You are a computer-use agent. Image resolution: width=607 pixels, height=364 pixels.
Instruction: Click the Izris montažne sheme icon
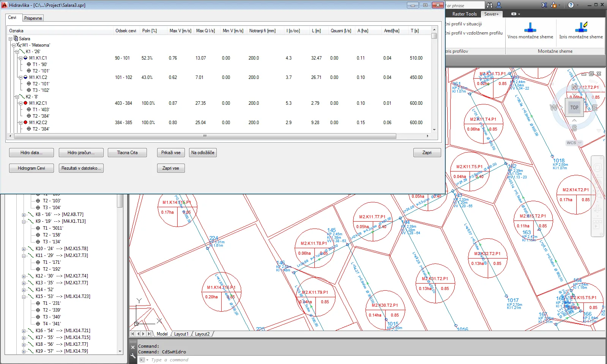pyautogui.click(x=581, y=27)
